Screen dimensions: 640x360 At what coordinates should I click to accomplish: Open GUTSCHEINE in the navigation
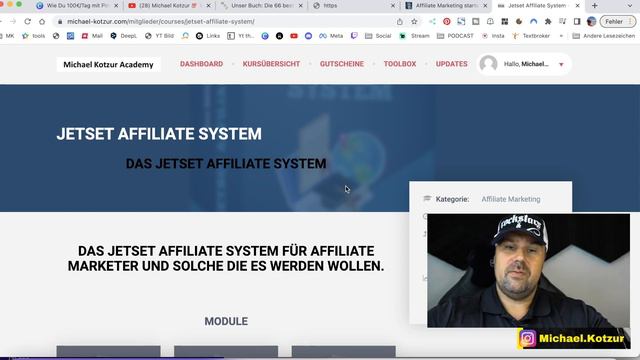[342, 64]
